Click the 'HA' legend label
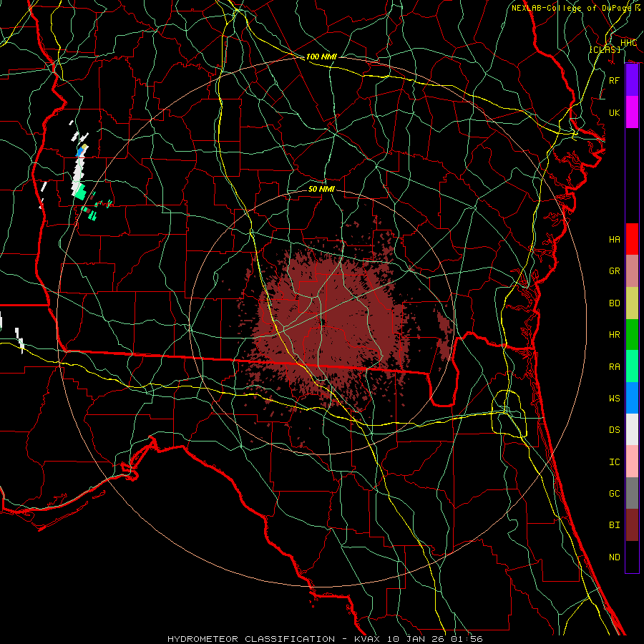Image resolution: width=644 pixels, height=644 pixels. 615,240
